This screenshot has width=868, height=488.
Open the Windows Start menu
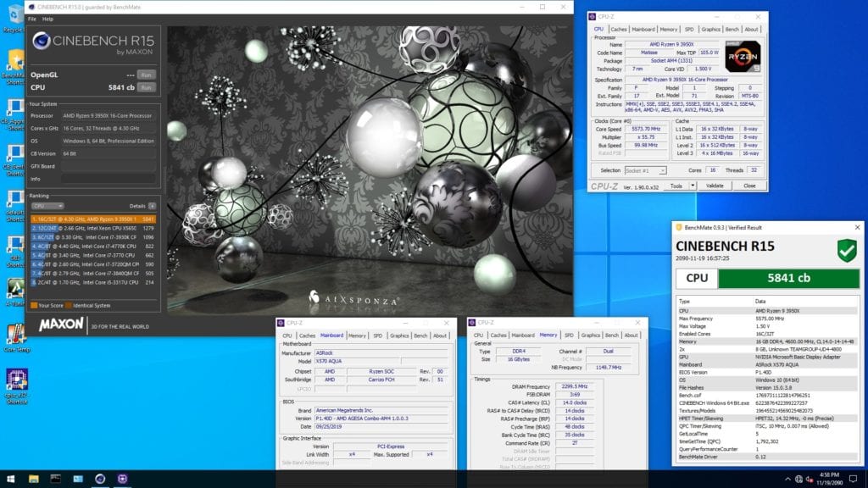click(x=10, y=479)
